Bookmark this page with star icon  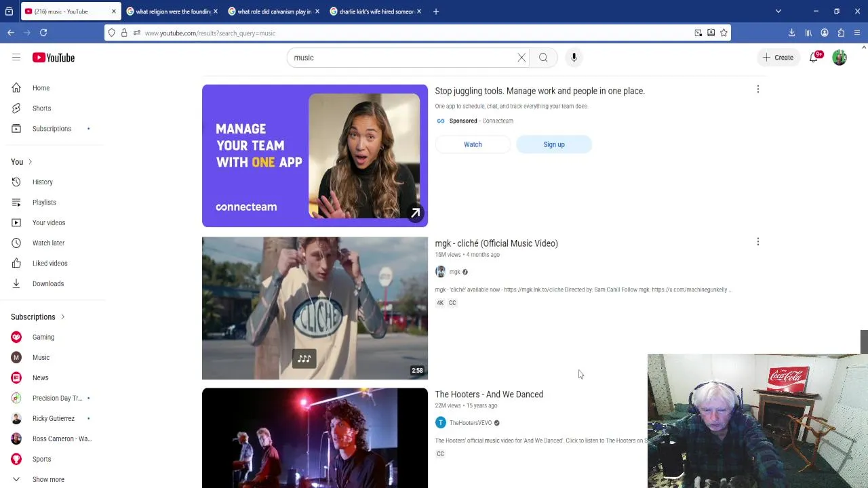(x=724, y=33)
